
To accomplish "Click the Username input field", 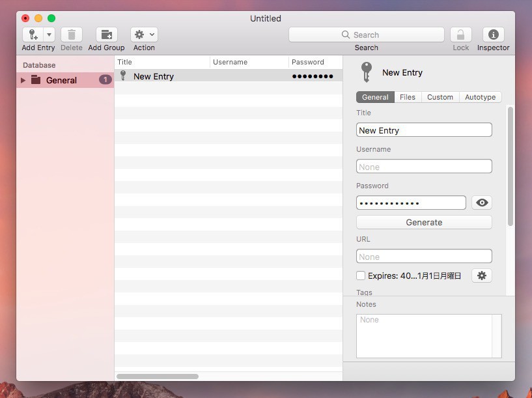I will point(424,167).
